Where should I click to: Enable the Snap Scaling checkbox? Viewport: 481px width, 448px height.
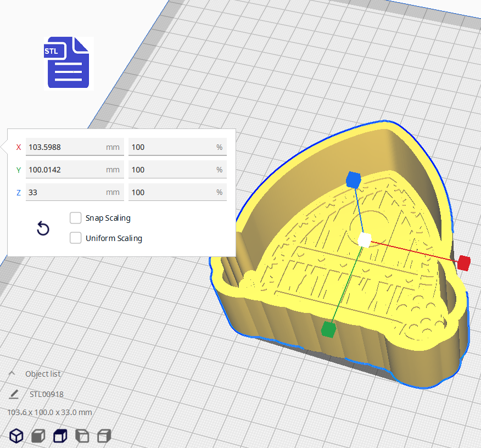76,218
